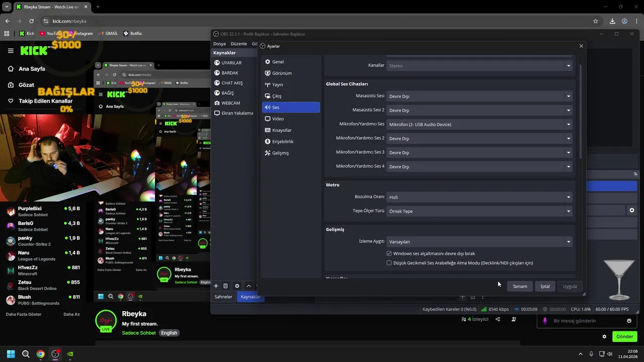Switch to Yayın settings section
This screenshot has width=644, height=362.
[x=291, y=84]
